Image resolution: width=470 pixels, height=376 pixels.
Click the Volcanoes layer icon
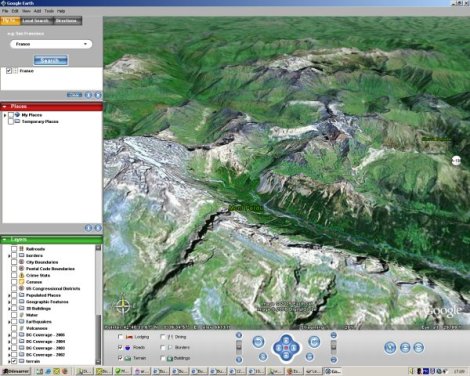pos(21,328)
